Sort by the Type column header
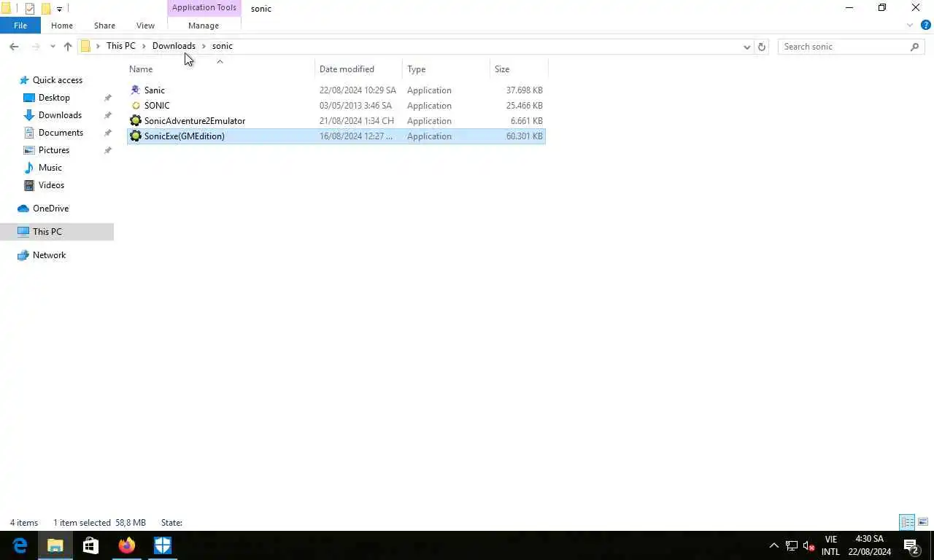 (x=446, y=69)
